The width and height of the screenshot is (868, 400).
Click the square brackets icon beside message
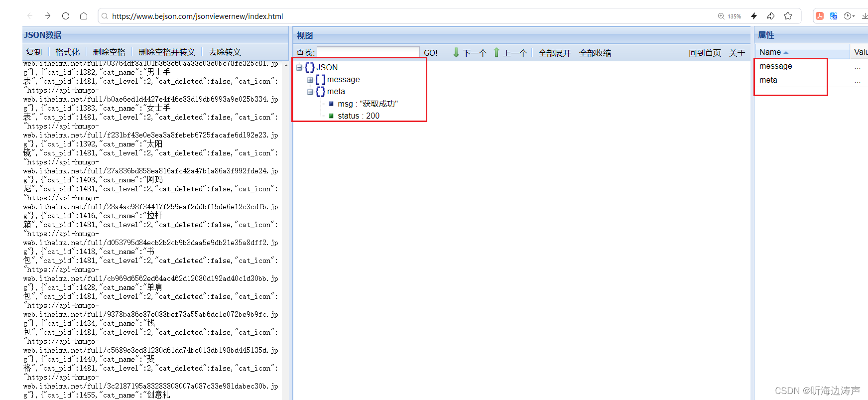(321, 79)
